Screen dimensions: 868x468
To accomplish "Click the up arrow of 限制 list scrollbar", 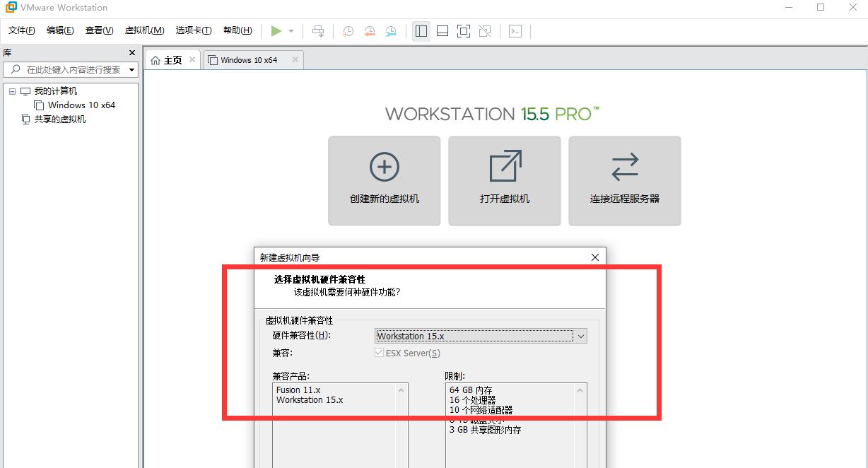I will (x=580, y=390).
